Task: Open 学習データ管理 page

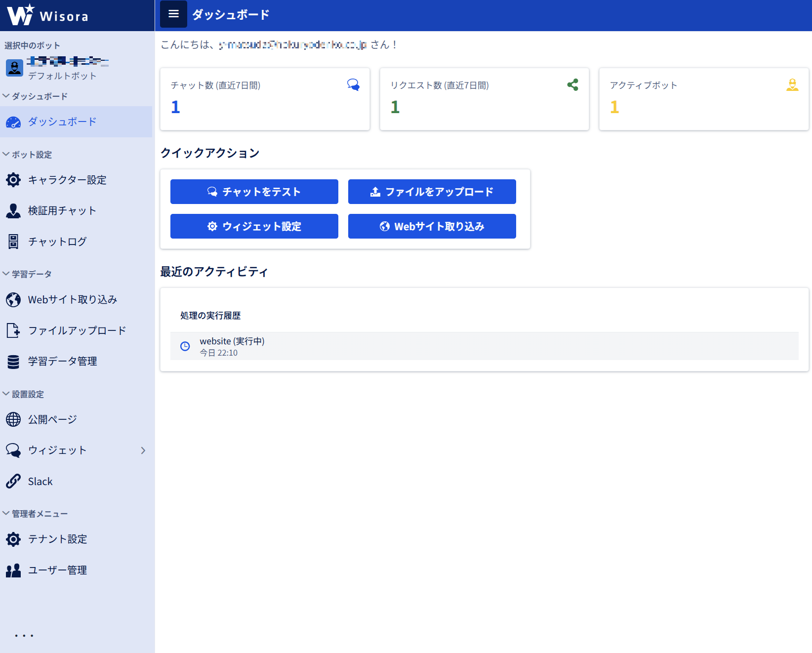Action: tap(76, 362)
